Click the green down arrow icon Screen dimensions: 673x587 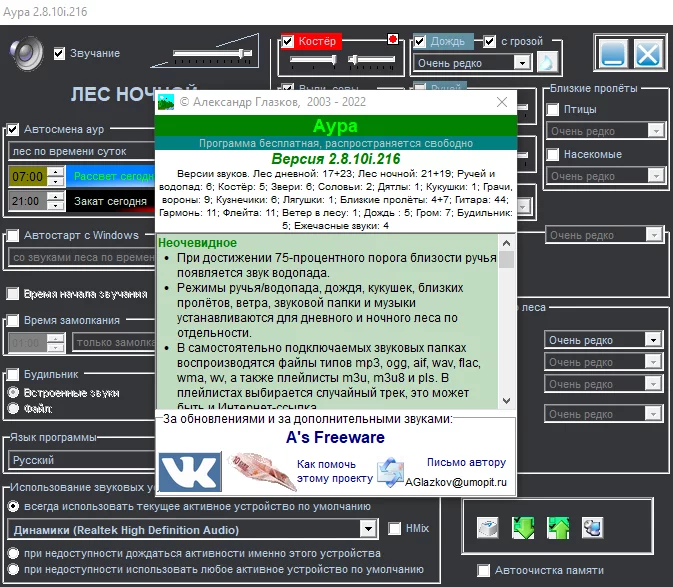point(523,527)
